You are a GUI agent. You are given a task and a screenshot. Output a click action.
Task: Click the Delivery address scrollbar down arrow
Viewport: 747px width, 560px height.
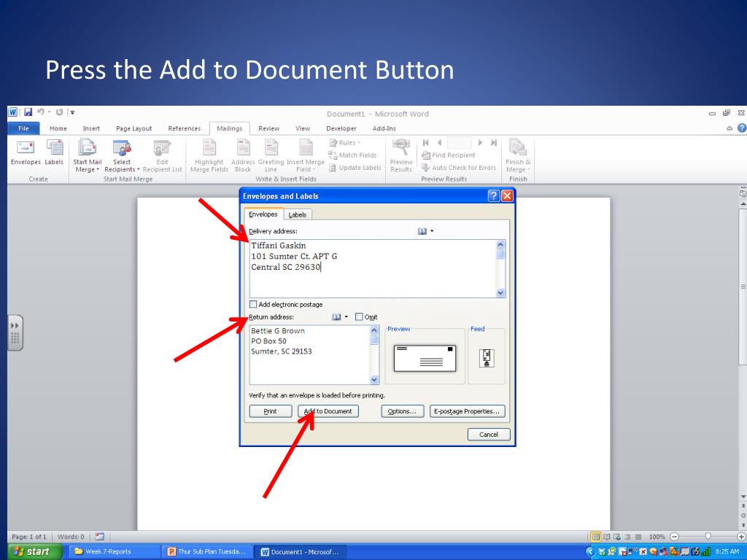(500, 293)
